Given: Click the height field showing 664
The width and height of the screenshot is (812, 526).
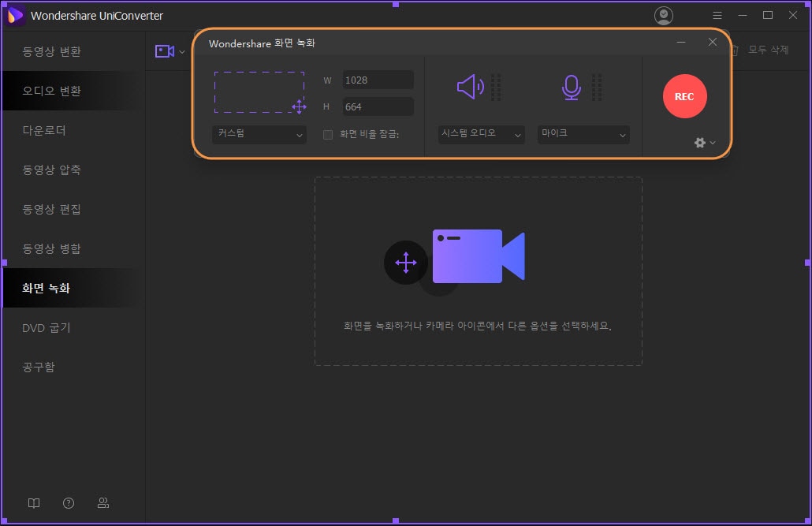Looking at the screenshot, I should coord(378,106).
